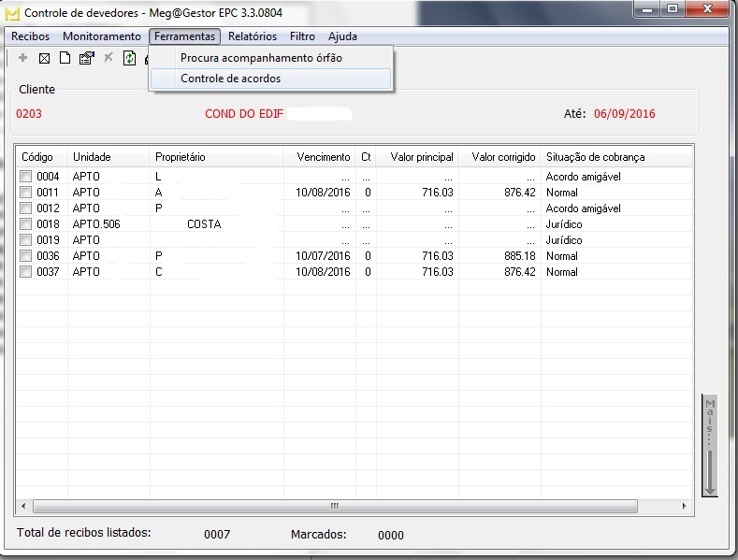738x560 pixels.
Task: Click the form properties toolbar icon
Action: click(86, 58)
